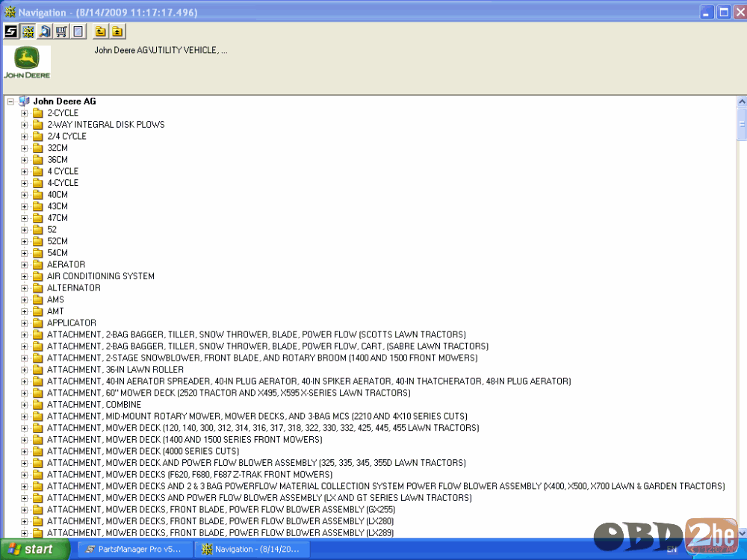This screenshot has width=747, height=560.
Task: Click the blank page toolbar icon
Action: 78,32
